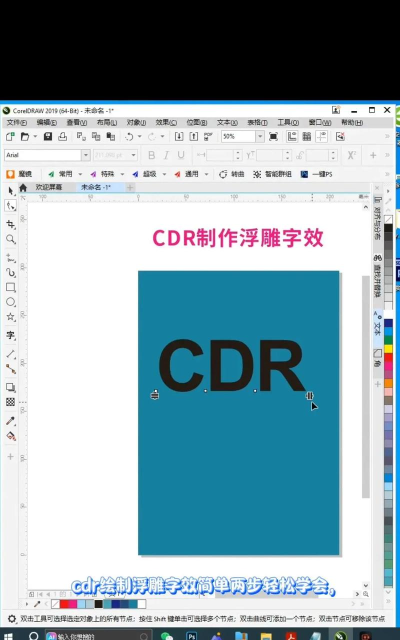Image resolution: width=400 pixels, height=640 pixels.
Task: Click the Windows Start button
Action: coord(8,636)
